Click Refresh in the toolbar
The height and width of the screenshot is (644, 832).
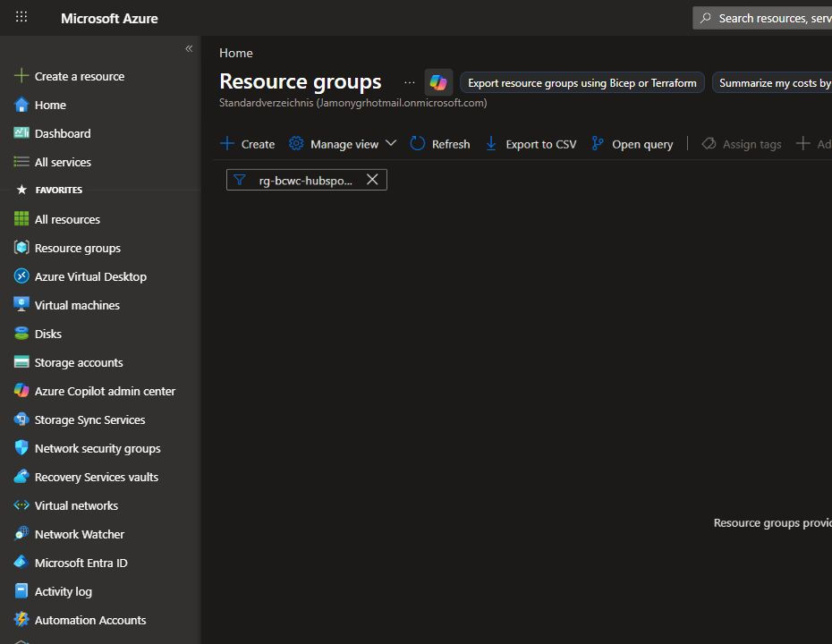tap(440, 144)
